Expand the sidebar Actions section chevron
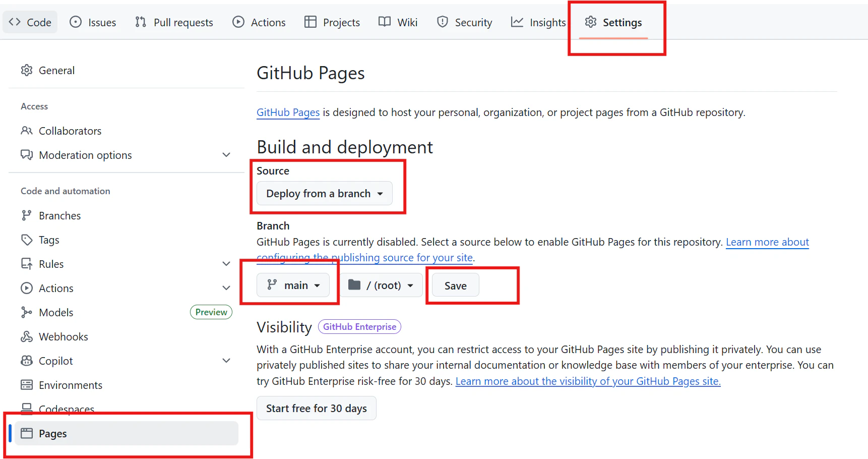The height and width of the screenshot is (459, 868). click(226, 289)
